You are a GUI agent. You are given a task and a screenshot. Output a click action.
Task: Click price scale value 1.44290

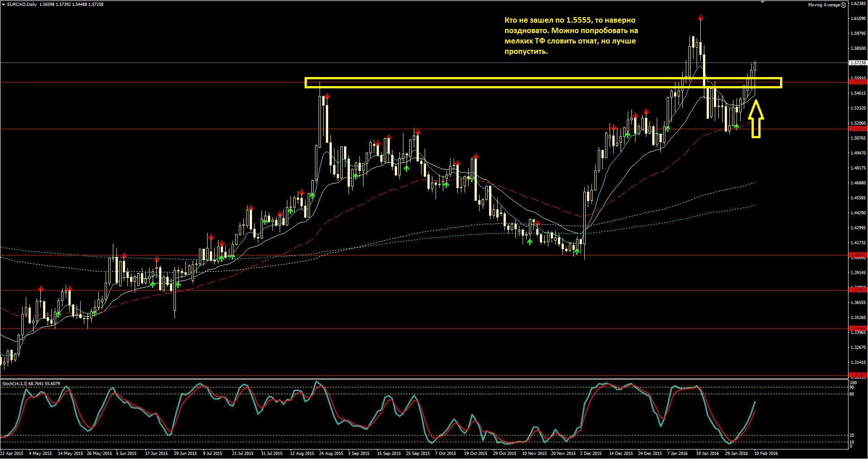click(x=859, y=213)
